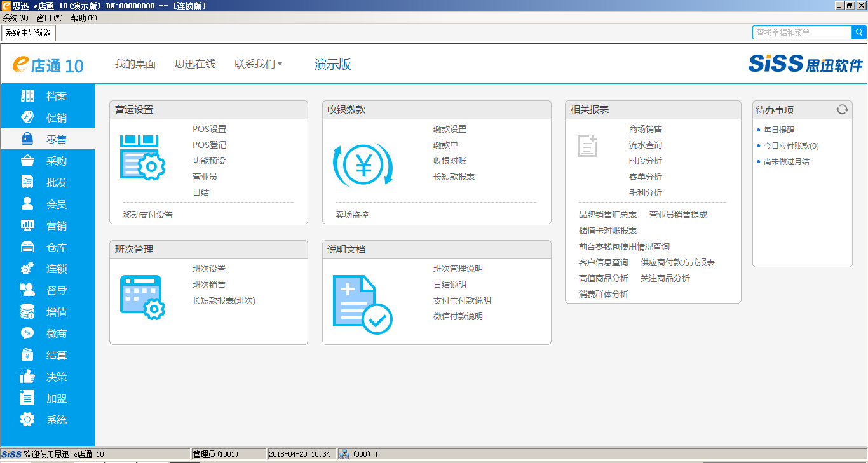Open 储值卡对账报表
868x463 pixels.
coord(607,231)
